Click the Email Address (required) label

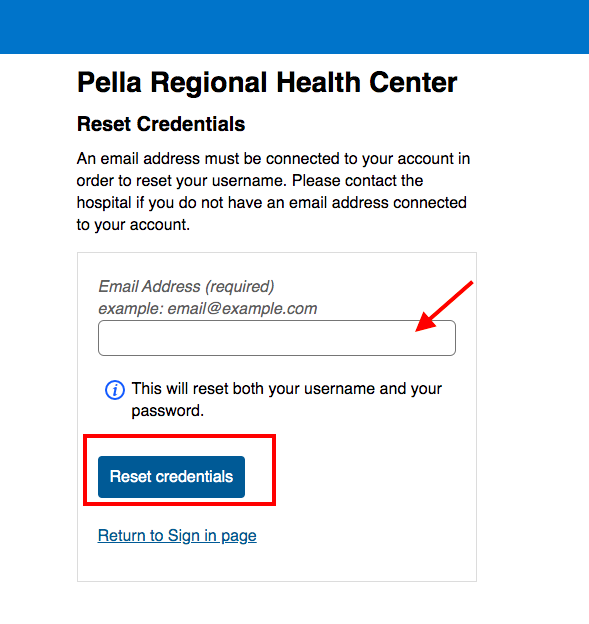pos(186,287)
